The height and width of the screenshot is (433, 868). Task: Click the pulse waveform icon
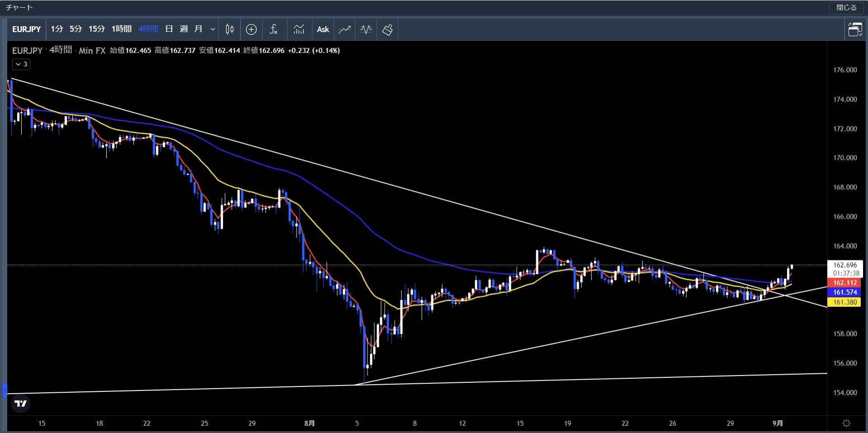(366, 29)
